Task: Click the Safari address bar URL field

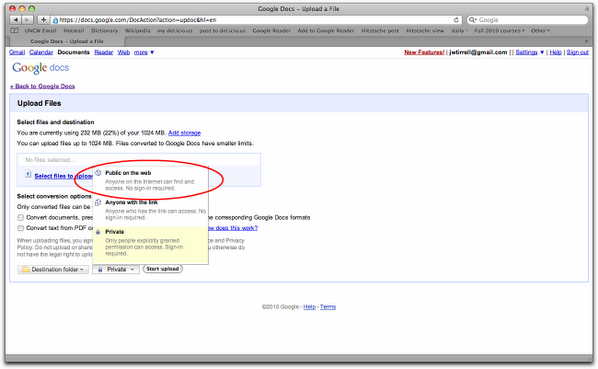Action: click(256, 19)
